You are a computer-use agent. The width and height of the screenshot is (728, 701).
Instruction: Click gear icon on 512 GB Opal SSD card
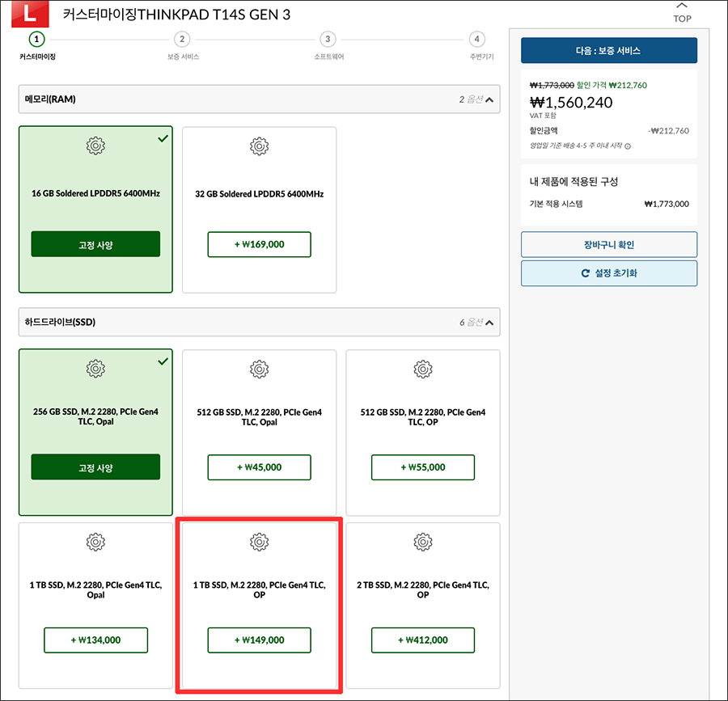pyautogui.click(x=259, y=370)
